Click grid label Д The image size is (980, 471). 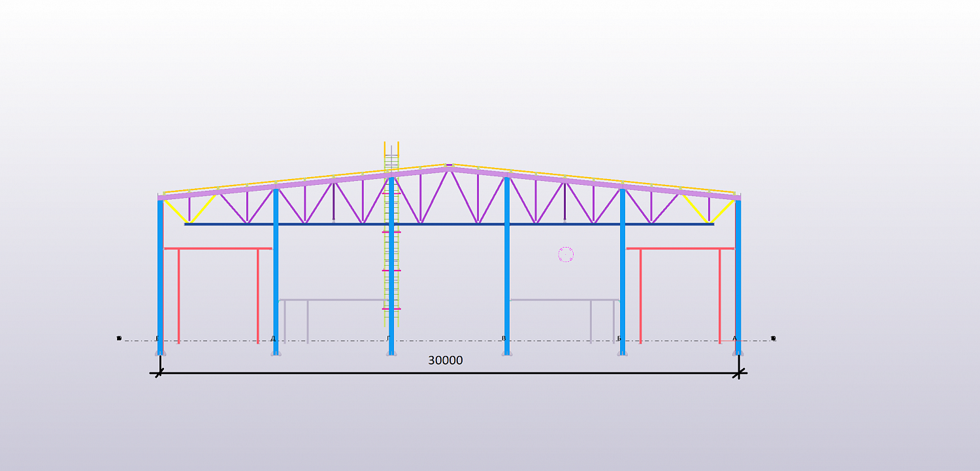(273, 338)
